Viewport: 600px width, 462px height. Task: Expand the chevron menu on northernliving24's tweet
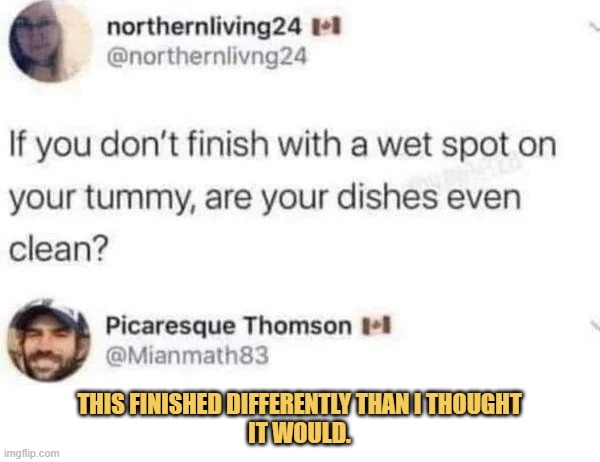(594, 27)
